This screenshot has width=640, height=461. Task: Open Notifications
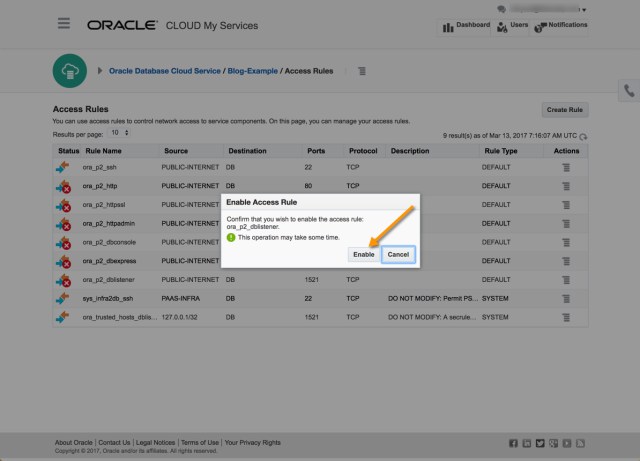click(560, 27)
